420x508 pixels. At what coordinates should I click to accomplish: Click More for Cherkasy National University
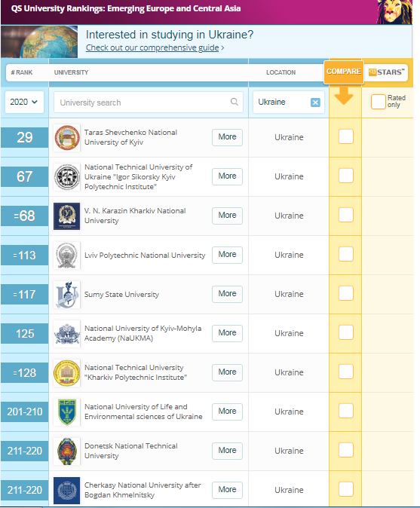[227, 490]
